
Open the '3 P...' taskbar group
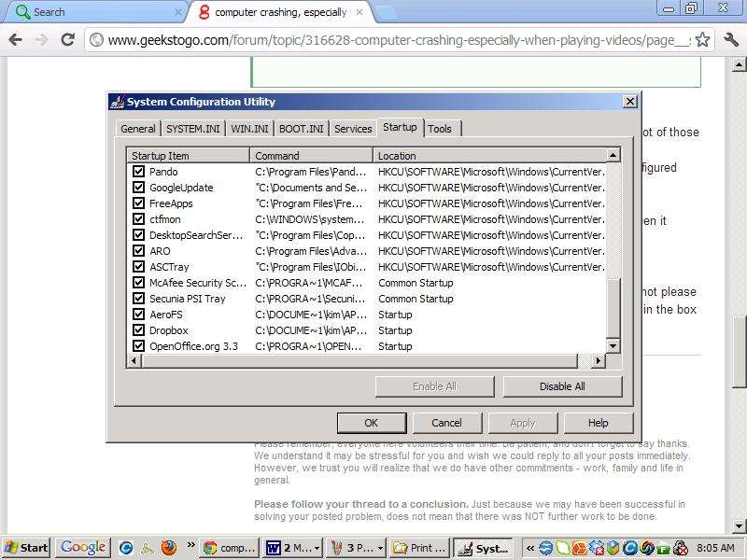click(x=357, y=548)
